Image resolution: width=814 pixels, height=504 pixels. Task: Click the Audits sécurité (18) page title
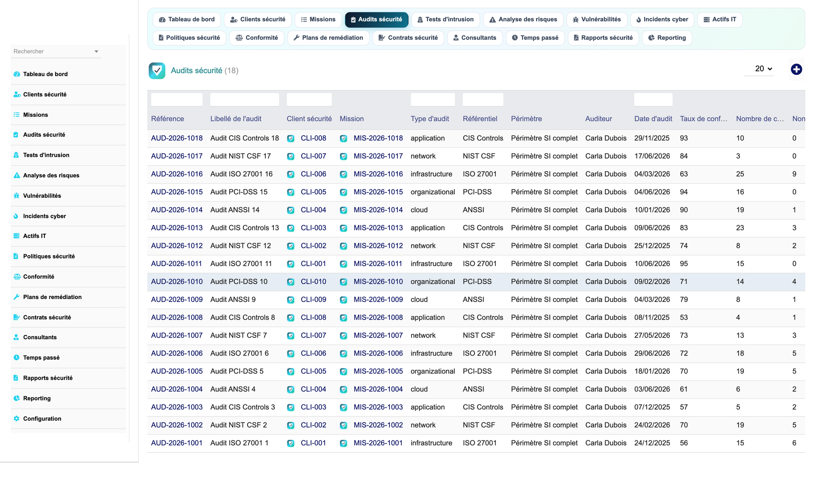[205, 71]
